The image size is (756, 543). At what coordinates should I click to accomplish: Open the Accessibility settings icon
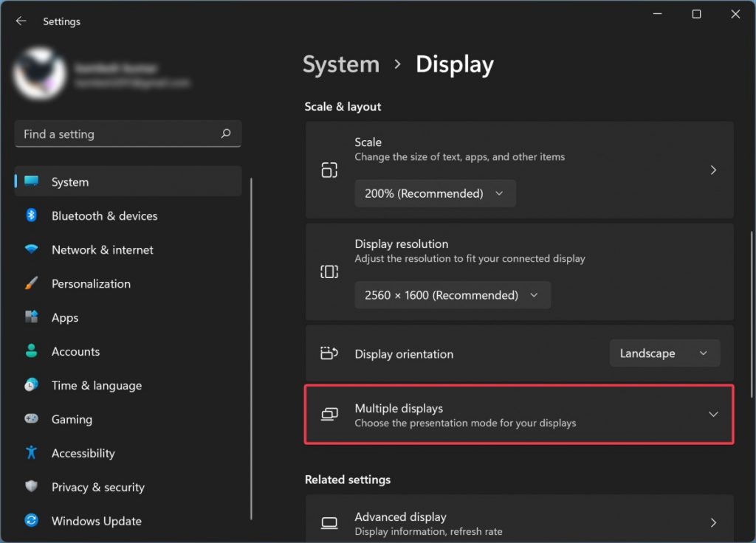point(32,453)
